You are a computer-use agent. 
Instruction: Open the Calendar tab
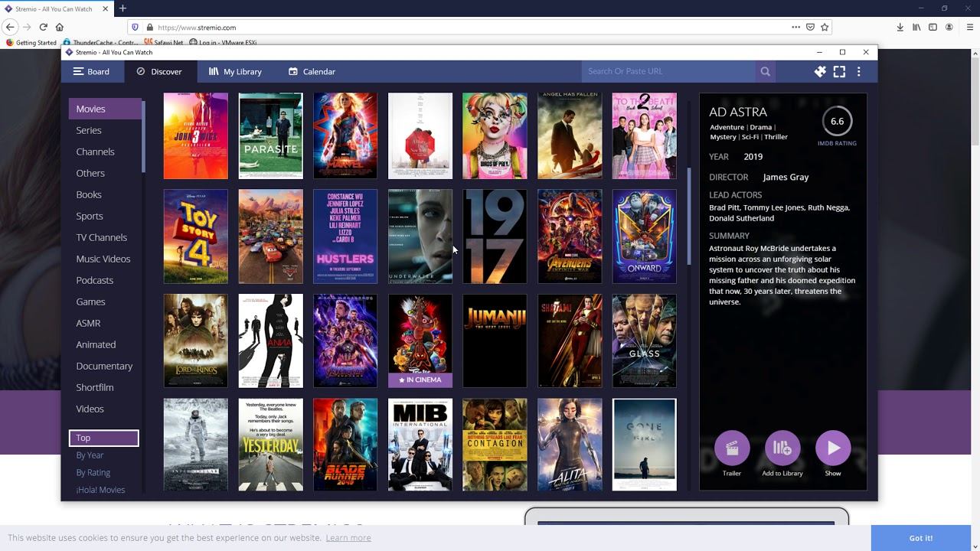point(312,71)
